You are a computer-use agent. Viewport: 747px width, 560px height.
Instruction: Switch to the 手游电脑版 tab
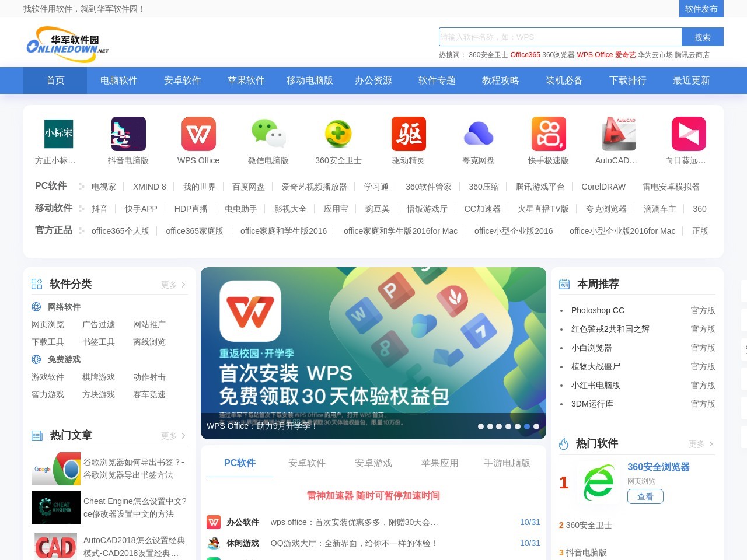tap(507, 463)
